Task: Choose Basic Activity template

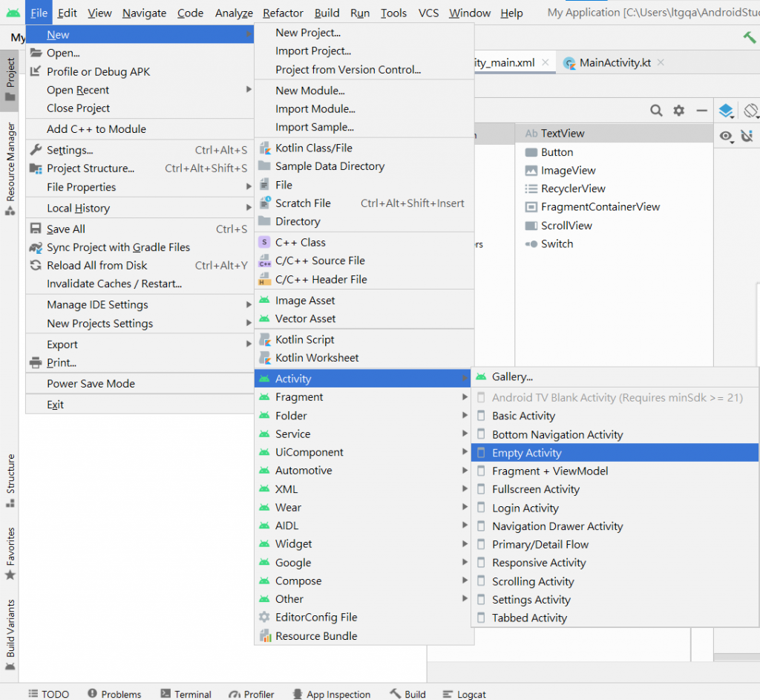Action: tap(615, 416)
